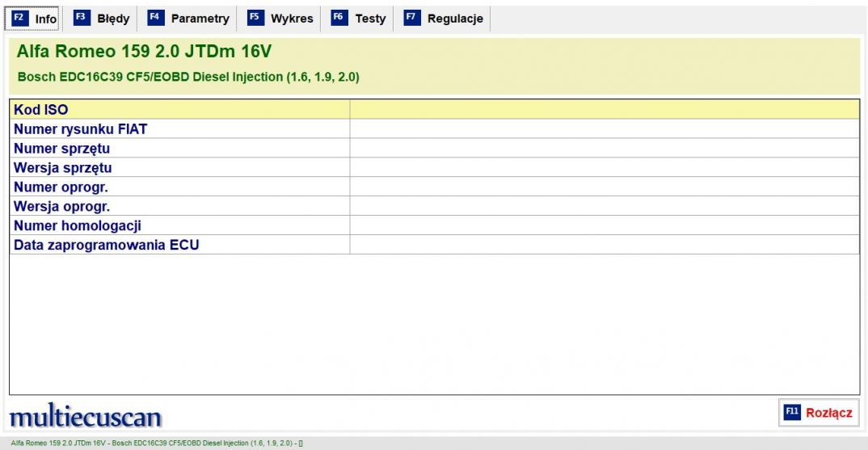
Task: Select the Kod ISO row
Action: [x=435, y=110]
